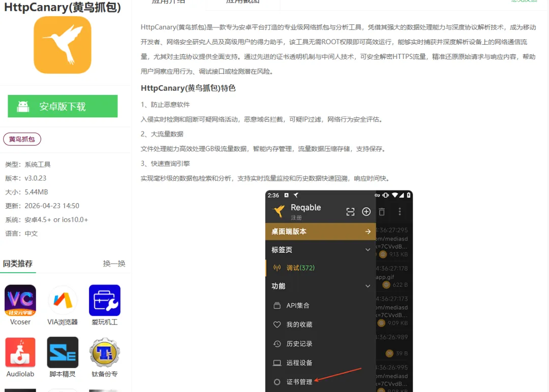Click the update date 2026-04-23 14:50
549x392 pixels.
tap(52, 206)
